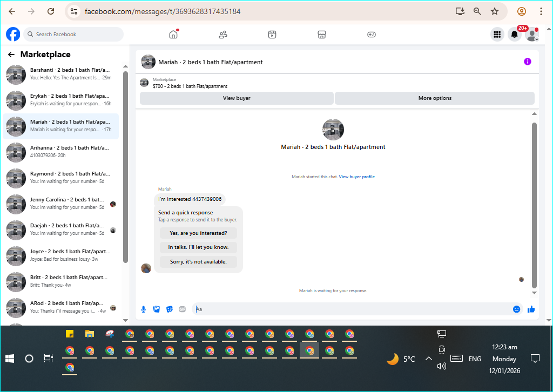The image size is (553, 392).
Task: Click the $700 listing thumbnail in header
Action: point(144,83)
